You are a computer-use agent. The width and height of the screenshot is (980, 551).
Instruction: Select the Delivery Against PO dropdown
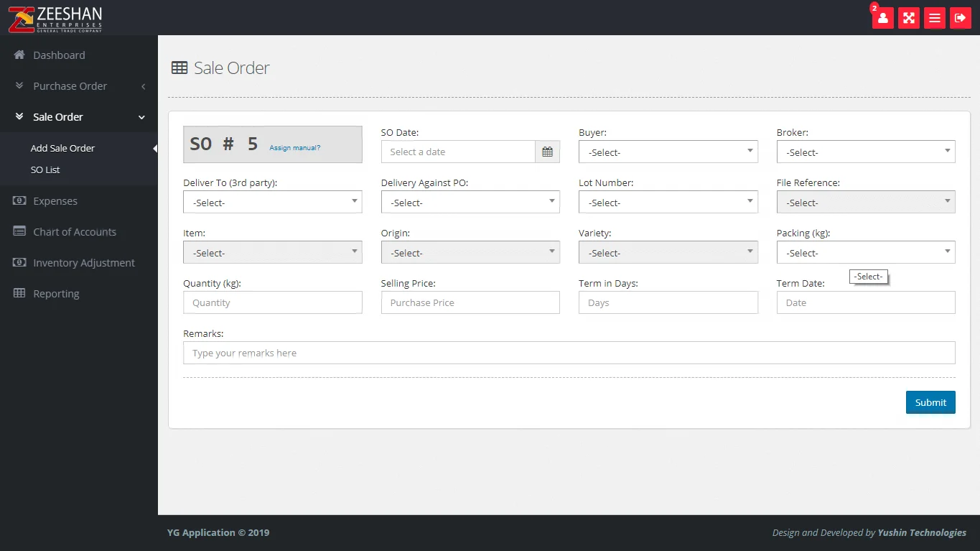[x=470, y=202]
